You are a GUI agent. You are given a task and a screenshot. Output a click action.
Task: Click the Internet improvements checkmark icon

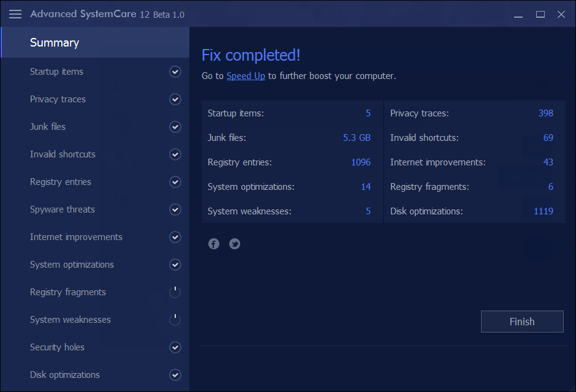(175, 237)
